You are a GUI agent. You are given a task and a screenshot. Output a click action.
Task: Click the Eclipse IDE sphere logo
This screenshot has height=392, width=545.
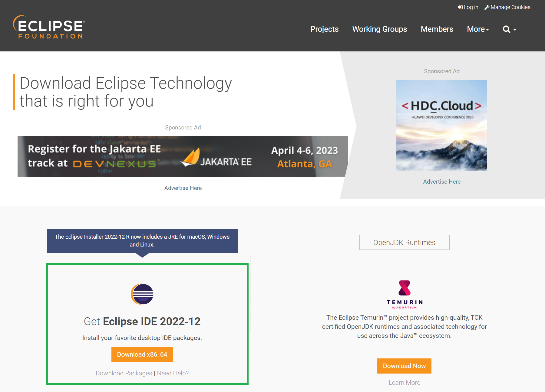(142, 294)
